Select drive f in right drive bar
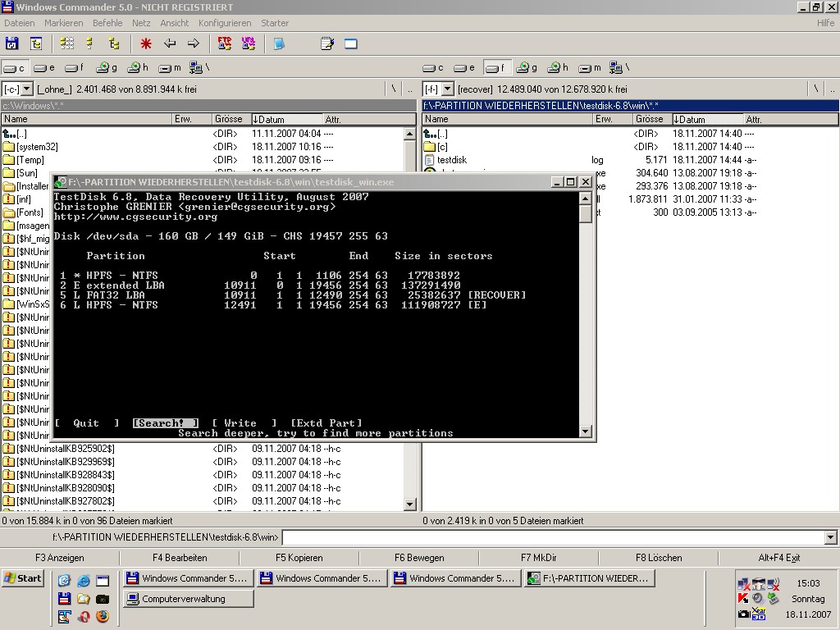 pyautogui.click(x=496, y=67)
